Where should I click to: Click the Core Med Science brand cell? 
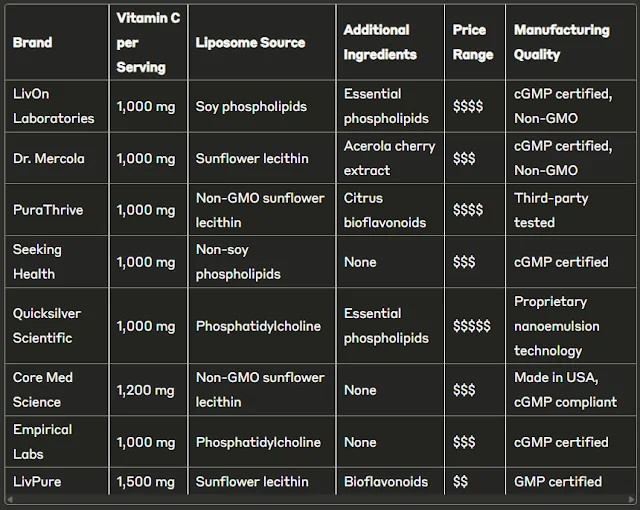point(57,390)
